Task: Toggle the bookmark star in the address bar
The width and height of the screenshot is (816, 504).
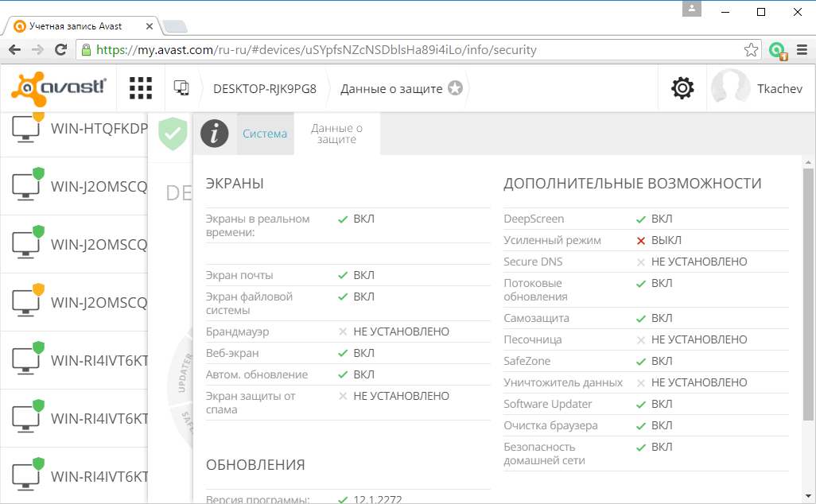Action: coord(751,48)
